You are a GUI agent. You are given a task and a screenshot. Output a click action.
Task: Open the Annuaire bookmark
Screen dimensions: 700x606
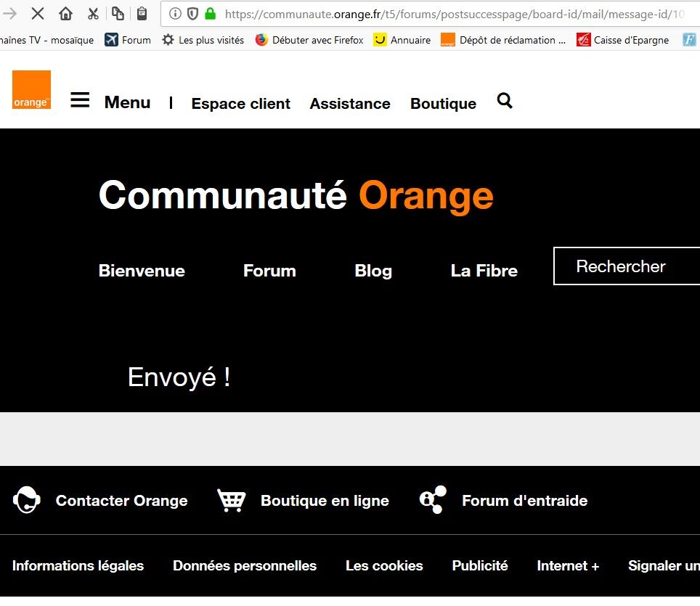coord(402,40)
